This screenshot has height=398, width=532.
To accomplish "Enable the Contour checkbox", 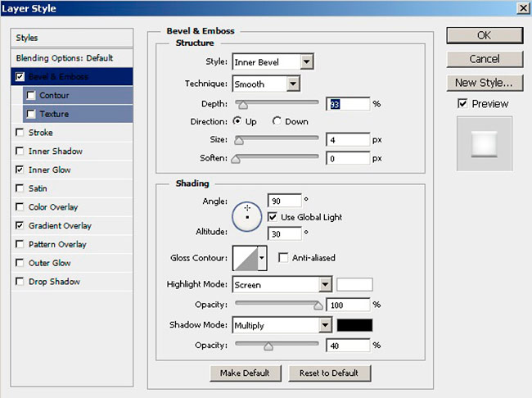I will 31,96.
